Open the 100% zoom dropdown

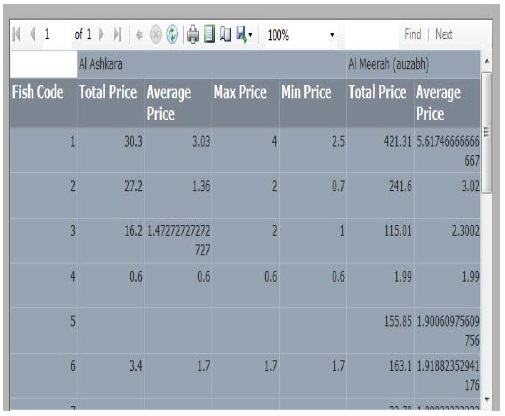[301, 35]
